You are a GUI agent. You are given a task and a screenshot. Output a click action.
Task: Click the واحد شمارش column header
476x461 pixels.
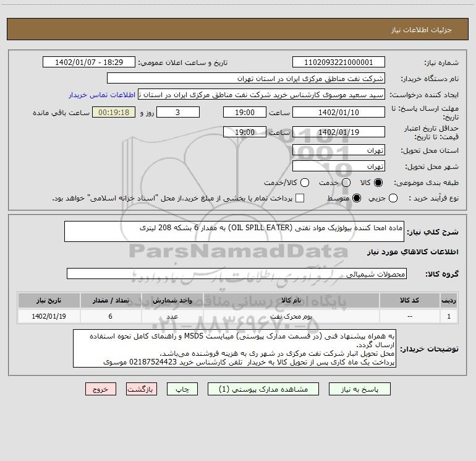pos(172,300)
